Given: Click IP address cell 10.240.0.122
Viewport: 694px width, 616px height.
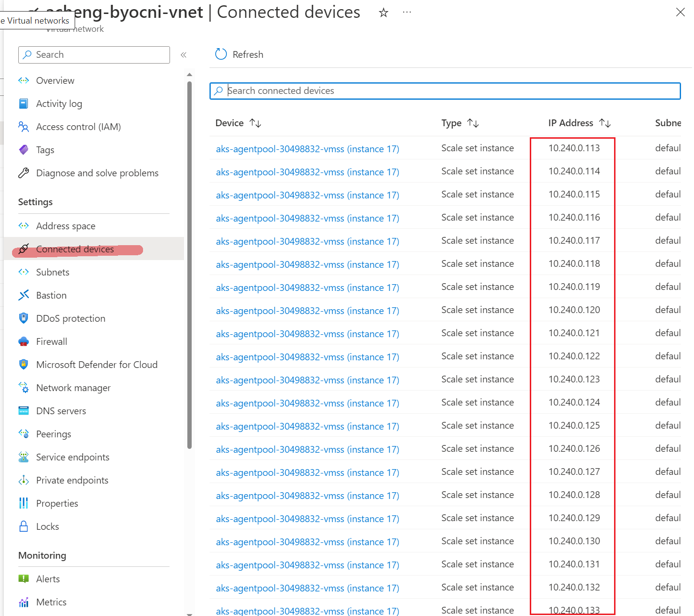Looking at the screenshot, I should 574,356.
